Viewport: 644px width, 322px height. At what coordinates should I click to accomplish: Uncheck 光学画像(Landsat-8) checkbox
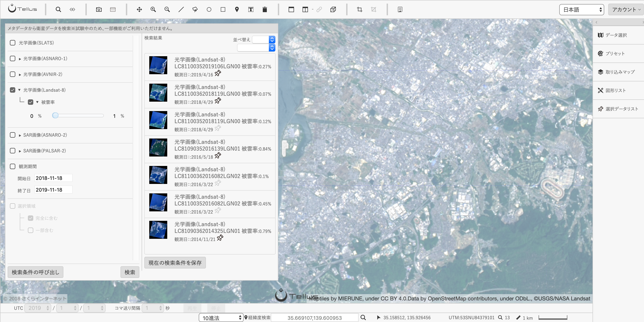coord(13,90)
